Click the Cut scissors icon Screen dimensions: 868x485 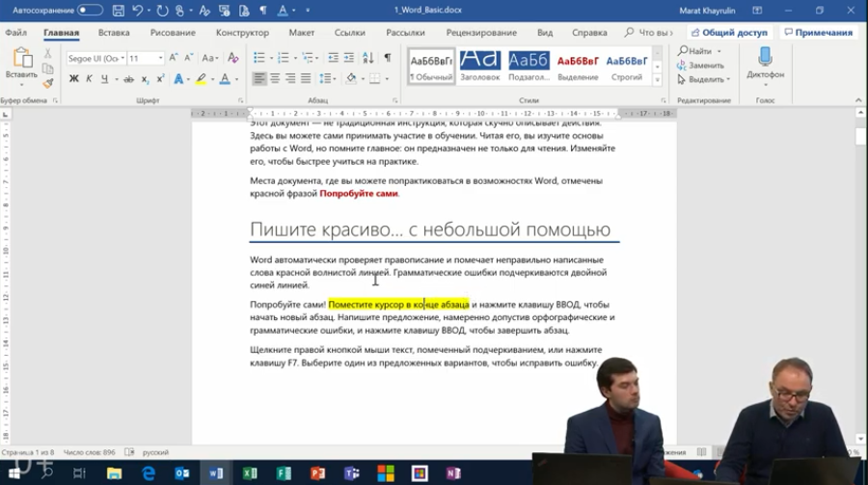pyautogui.click(x=48, y=54)
